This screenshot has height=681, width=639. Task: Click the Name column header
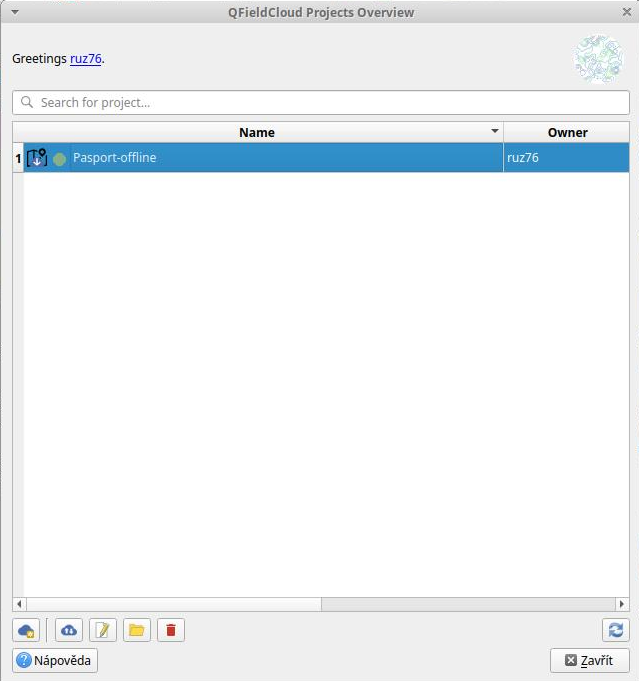257,132
